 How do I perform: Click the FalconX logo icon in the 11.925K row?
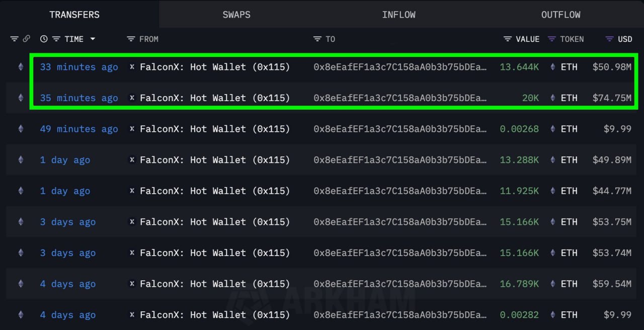[x=132, y=191]
